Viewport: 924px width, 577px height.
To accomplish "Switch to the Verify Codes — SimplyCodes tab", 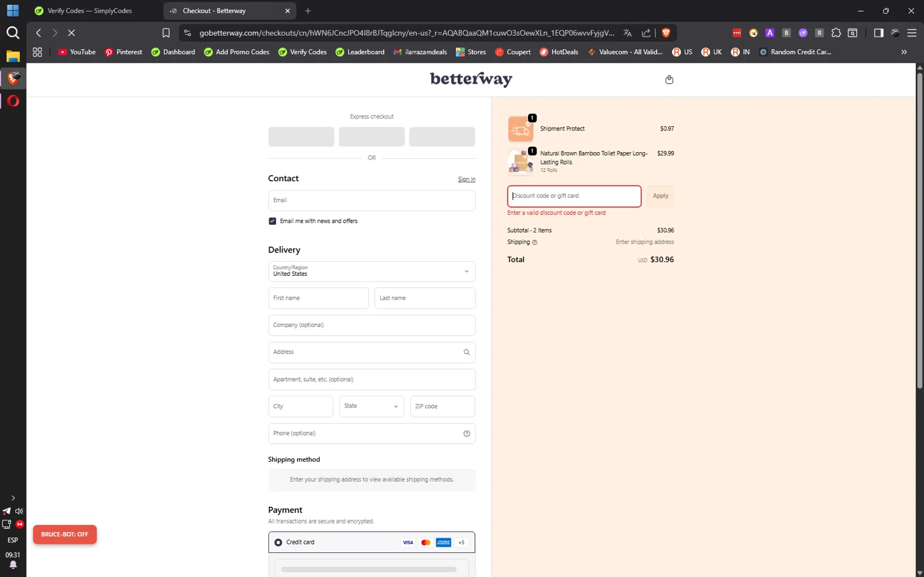I will click(x=90, y=10).
